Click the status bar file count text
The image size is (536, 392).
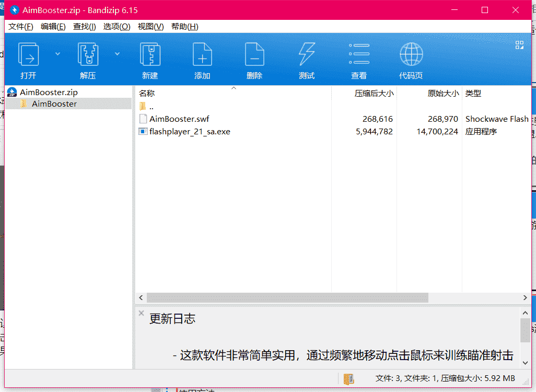click(445, 378)
